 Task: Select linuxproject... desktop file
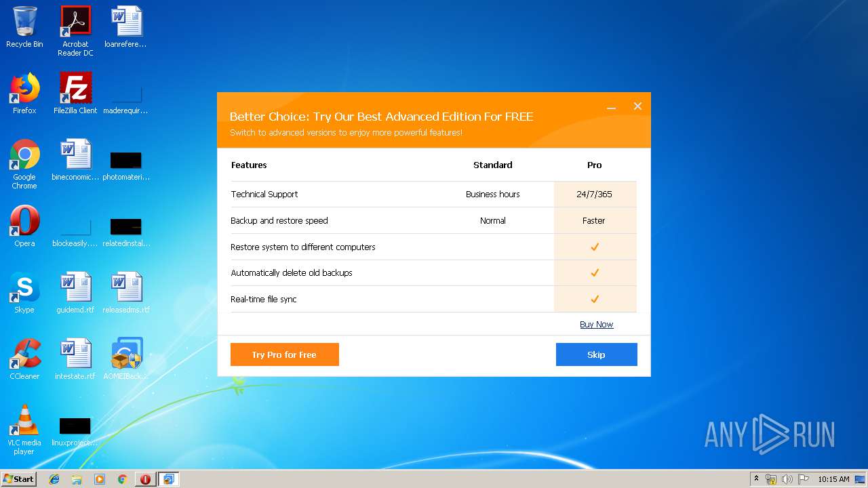75,432
